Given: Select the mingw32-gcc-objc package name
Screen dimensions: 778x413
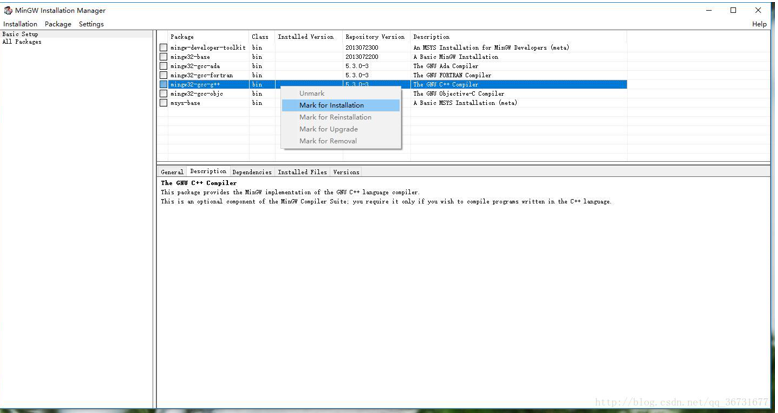Looking at the screenshot, I should pos(196,94).
